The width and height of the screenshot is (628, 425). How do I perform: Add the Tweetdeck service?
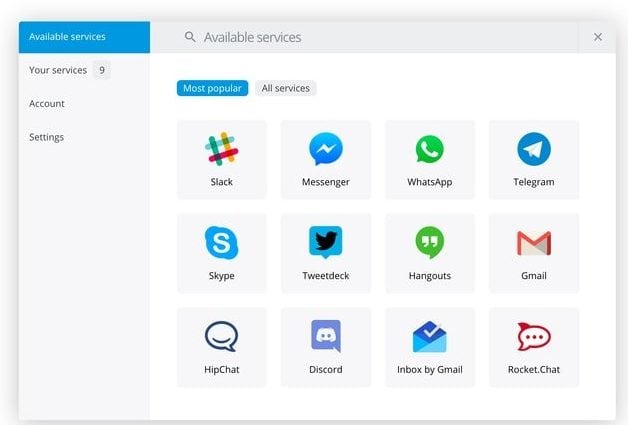(x=326, y=253)
